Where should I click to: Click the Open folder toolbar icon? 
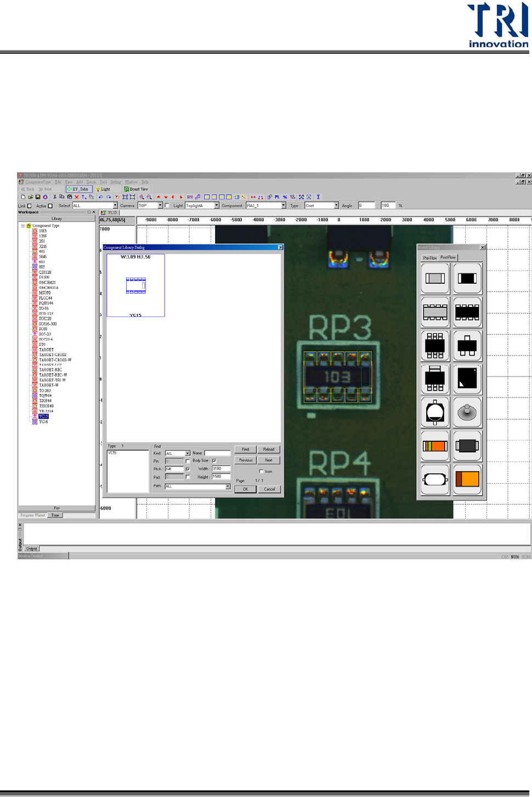click(31, 197)
